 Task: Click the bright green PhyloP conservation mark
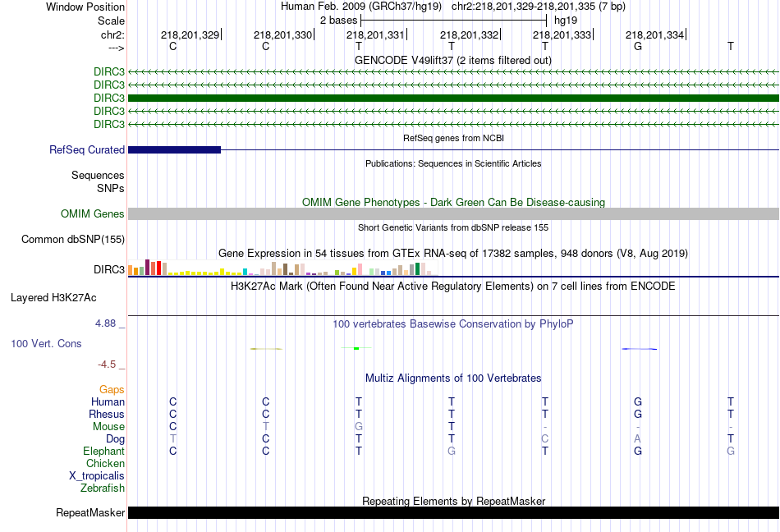click(356, 348)
